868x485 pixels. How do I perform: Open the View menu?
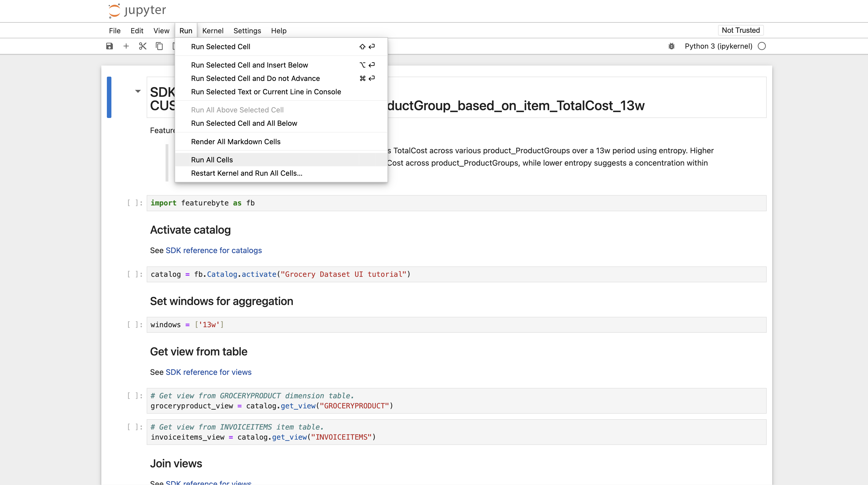pyautogui.click(x=161, y=31)
